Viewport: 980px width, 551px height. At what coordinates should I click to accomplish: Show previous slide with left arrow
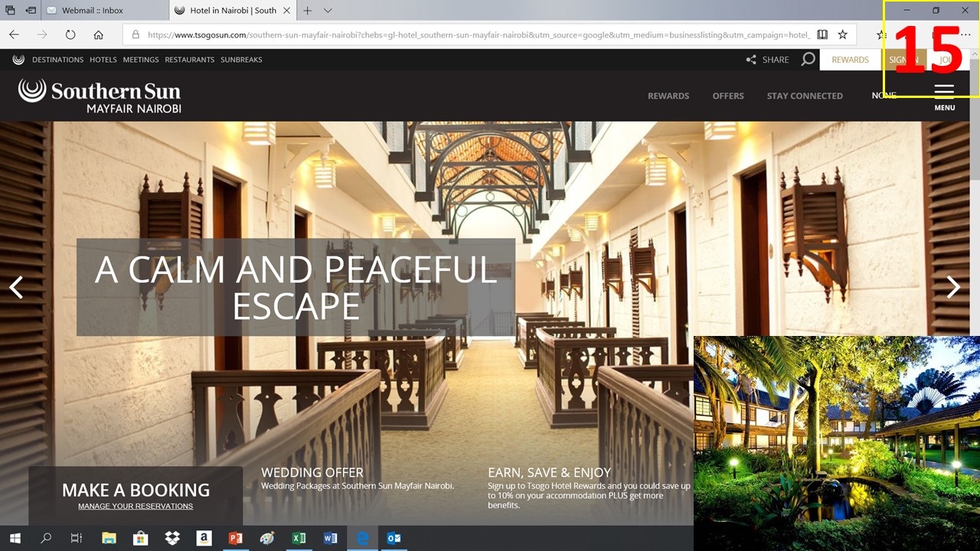pos(16,287)
